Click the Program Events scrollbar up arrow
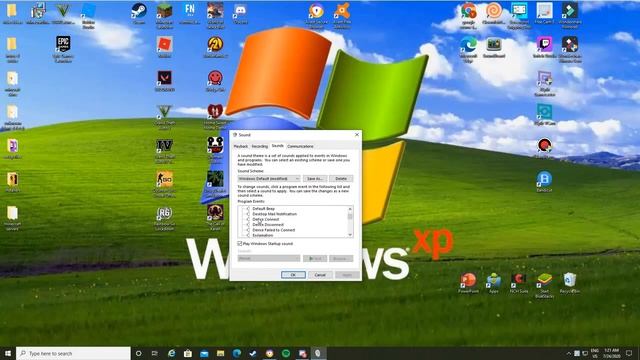The image size is (640, 360). (350, 209)
